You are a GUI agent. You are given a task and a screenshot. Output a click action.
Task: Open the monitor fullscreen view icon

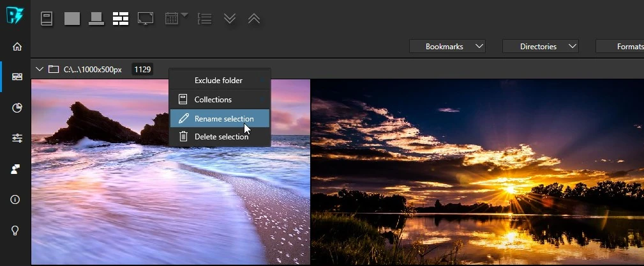[146, 19]
